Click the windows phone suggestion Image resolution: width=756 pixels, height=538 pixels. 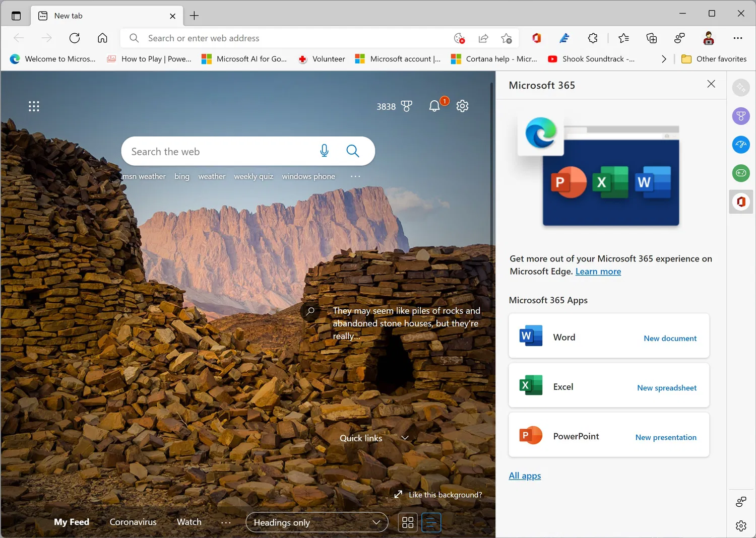308,176
